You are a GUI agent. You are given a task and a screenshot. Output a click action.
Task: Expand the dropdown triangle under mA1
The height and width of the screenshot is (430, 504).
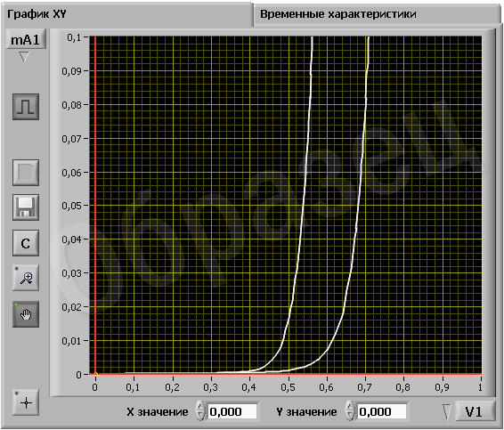click(24, 57)
